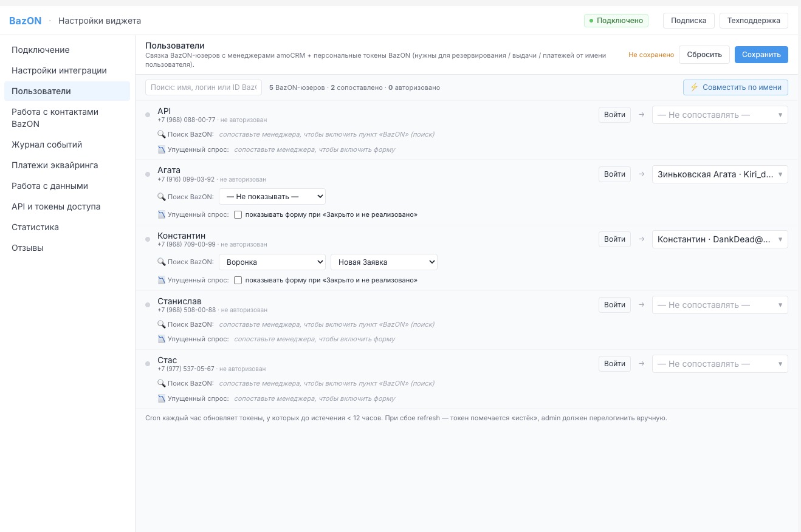Screen dimensions: 801x532
Task: Click the arrow icon after Стас's Войти
Action: coord(641,364)
